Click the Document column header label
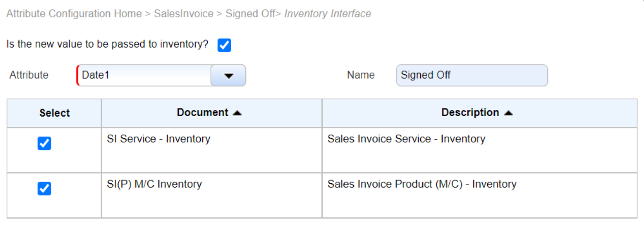644x226 pixels. pos(202,113)
